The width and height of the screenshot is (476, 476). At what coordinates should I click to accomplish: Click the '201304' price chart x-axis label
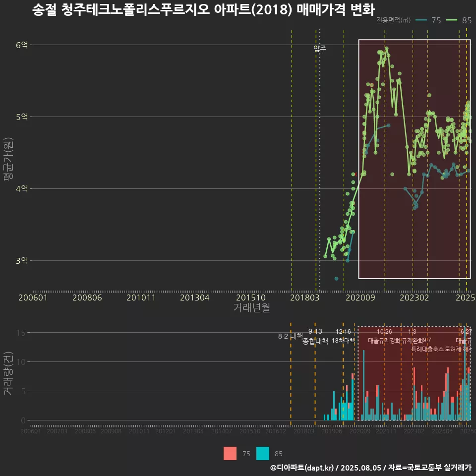click(x=194, y=297)
